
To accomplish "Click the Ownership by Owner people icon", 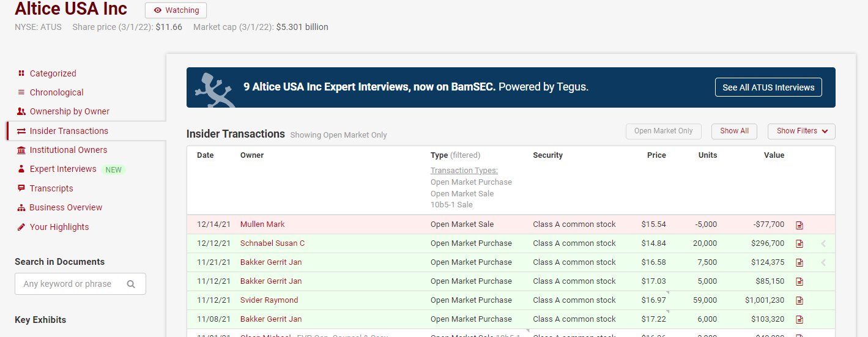I will [21, 111].
